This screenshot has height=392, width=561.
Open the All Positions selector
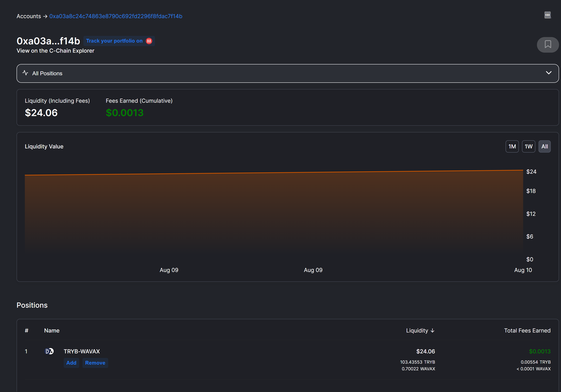pyautogui.click(x=288, y=73)
